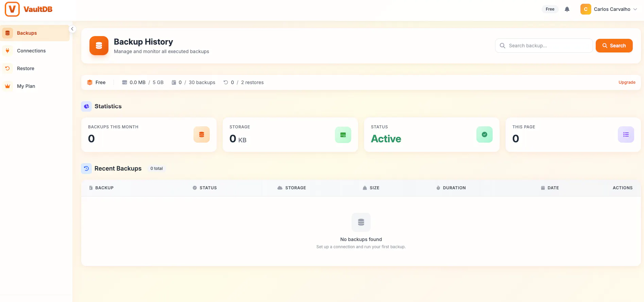Click the '30 backups' quota text
This screenshot has height=302, width=644.
pyautogui.click(x=202, y=82)
